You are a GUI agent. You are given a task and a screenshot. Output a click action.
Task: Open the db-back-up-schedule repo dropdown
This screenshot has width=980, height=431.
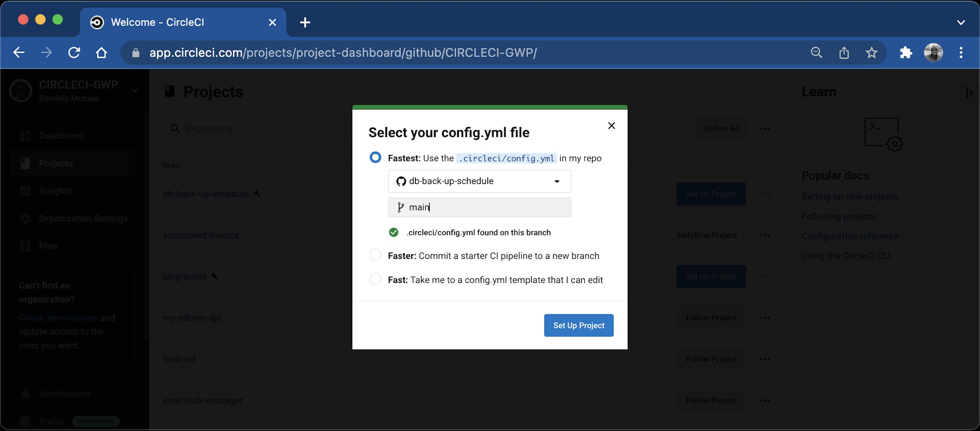479,181
